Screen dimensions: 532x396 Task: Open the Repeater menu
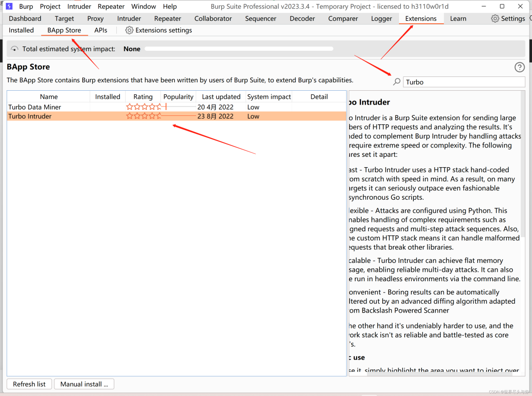[x=111, y=6]
